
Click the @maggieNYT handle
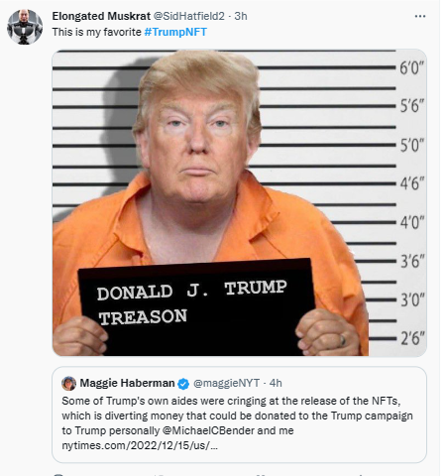(226, 383)
